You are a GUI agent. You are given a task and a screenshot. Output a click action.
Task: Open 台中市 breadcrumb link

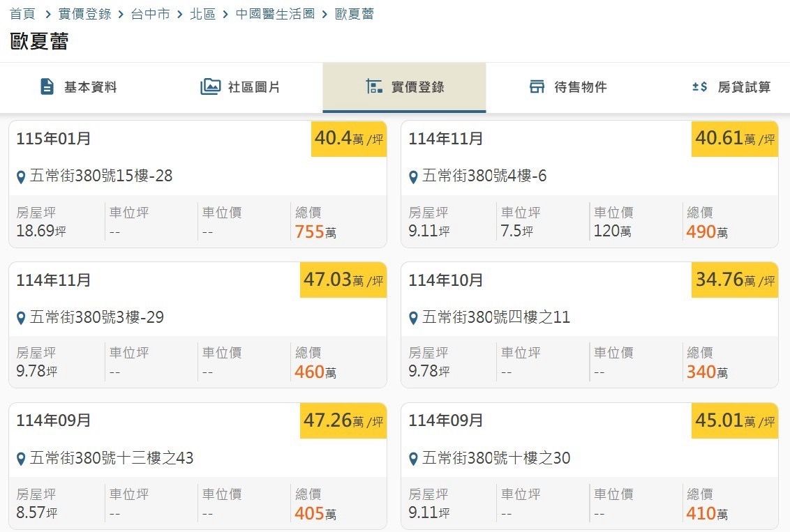[150, 14]
